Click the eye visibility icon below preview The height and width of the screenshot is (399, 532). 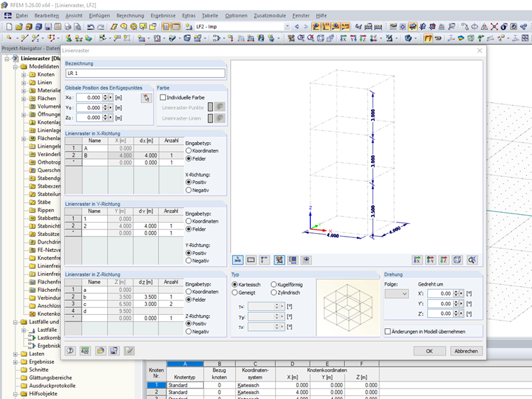click(x=305, y=260)
